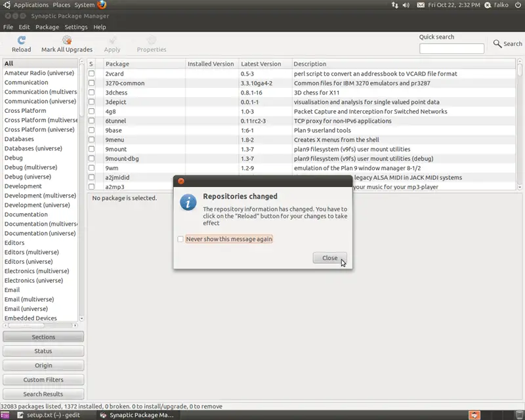Click the sections list horizontal scrollbar
The height and width of the screenshot is (420, 525).
coord(40,325)
